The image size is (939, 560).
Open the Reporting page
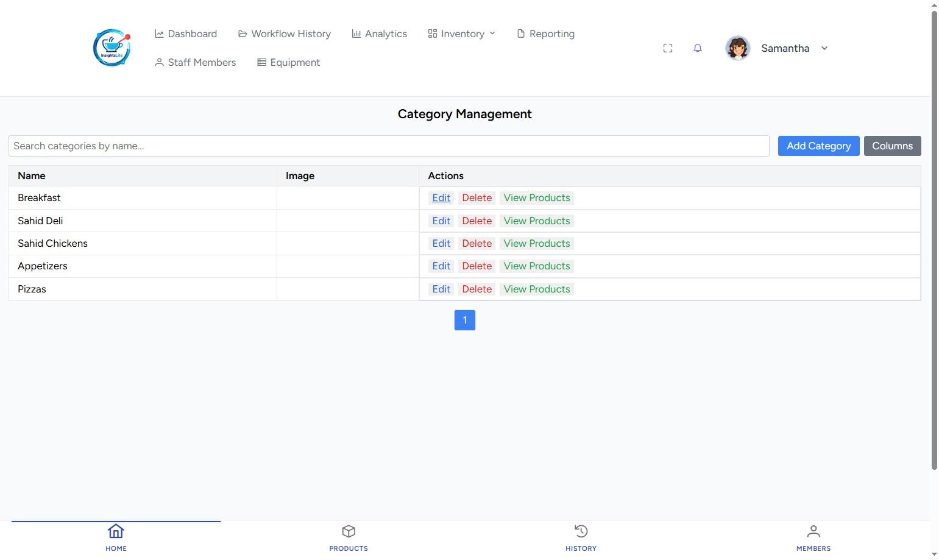(545, 34)
